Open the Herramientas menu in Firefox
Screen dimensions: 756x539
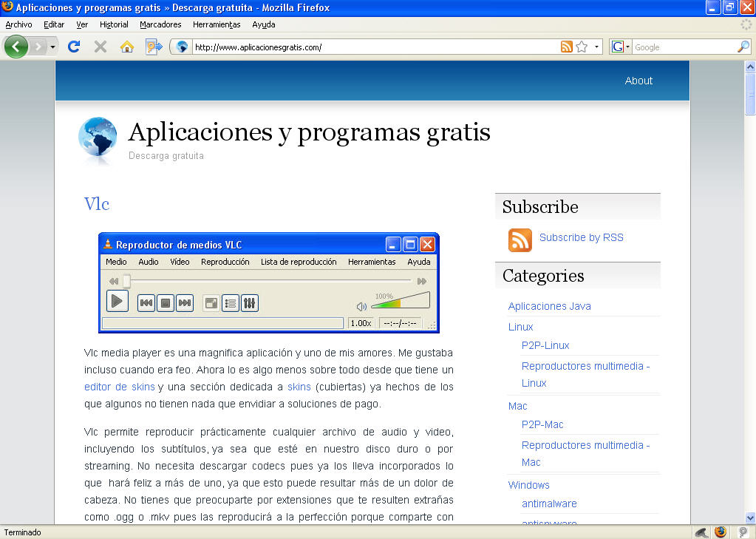point(217,24)
